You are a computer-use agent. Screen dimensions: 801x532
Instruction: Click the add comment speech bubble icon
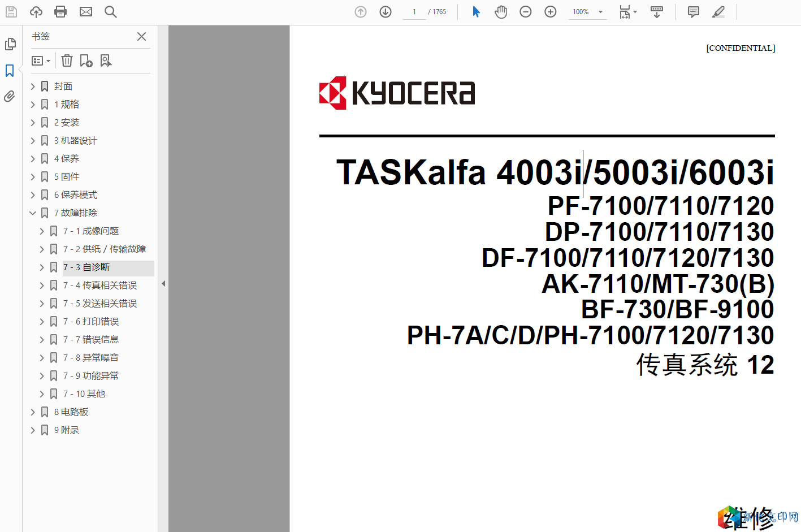coord(694,12)
